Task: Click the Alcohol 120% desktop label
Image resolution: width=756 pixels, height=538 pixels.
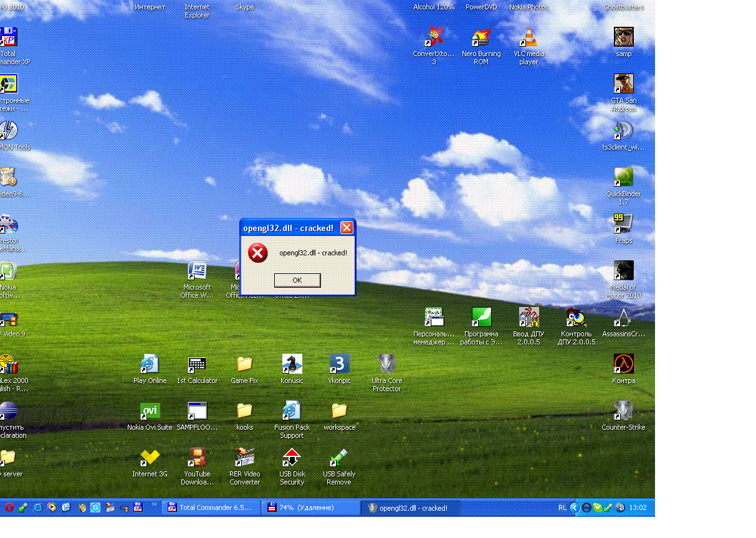Action: pyautogui.click(x=434, y=7)
